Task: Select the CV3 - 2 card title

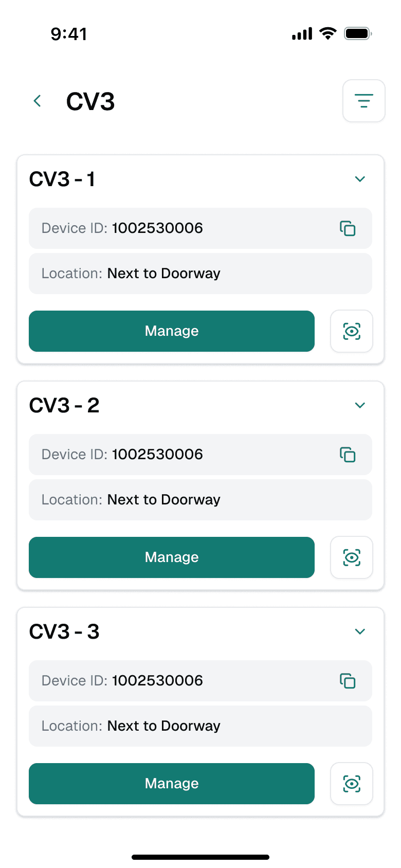Action: (64, 406)
